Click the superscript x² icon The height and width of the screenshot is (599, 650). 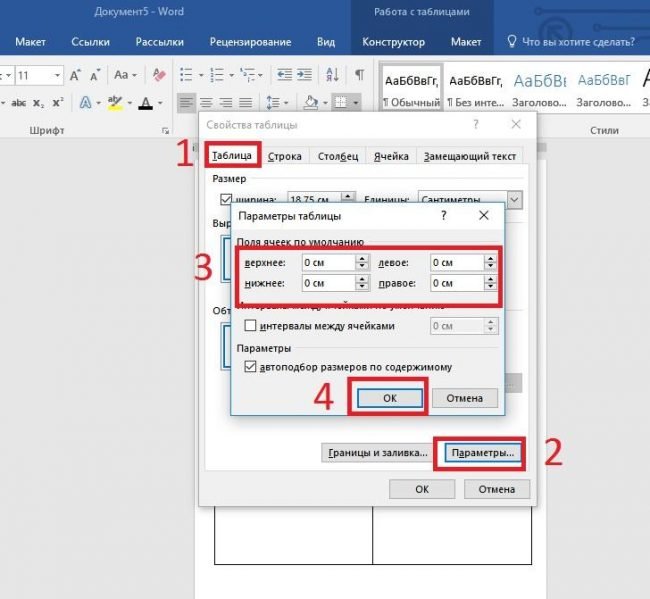coord(59,103)
